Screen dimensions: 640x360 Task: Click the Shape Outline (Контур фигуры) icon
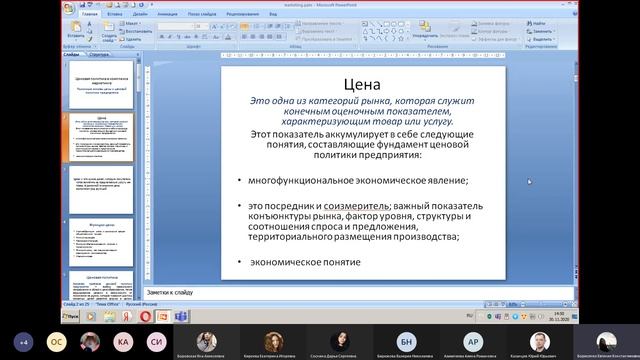[474, 31]
